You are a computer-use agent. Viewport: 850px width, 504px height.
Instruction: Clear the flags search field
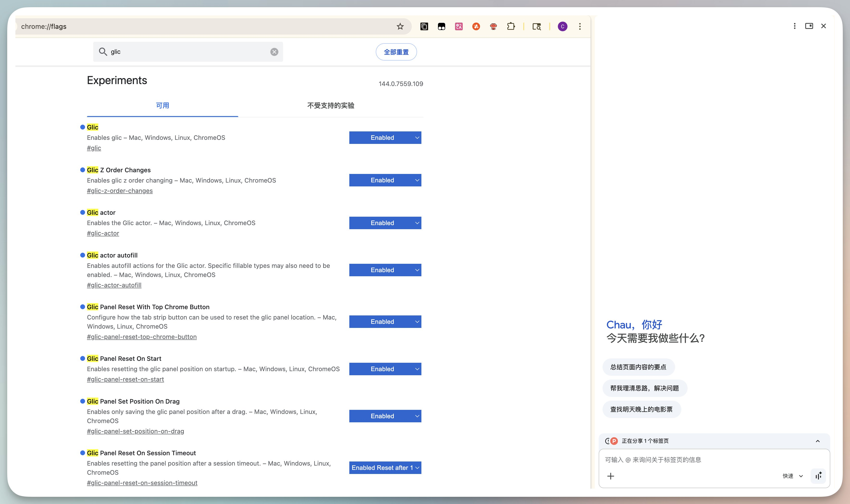click(x=274, y=52)
